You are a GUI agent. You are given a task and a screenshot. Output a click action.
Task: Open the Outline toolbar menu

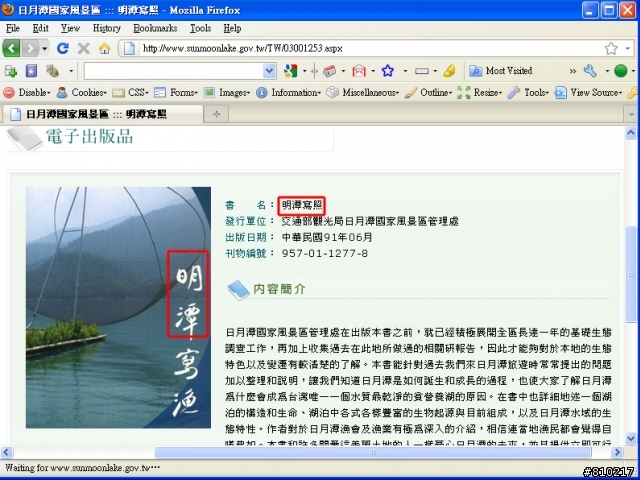pos(428,93)
